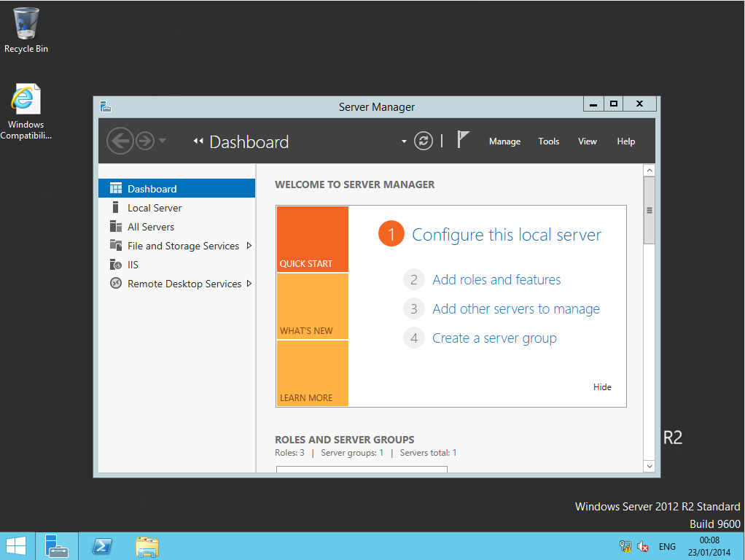Image resolution: width=745 pixels, height=560 pixels.
Task: Click the Server Manager taskbar icon
Action: [x=57, y=545]
